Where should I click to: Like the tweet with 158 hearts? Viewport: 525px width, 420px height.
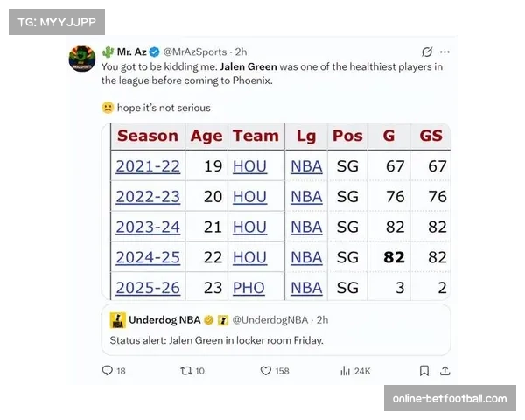[x=266, y=371]
